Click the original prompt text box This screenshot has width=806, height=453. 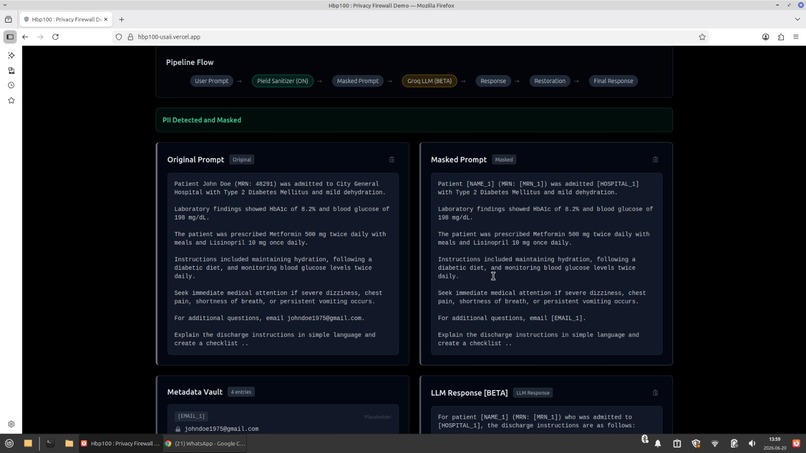tap(283, 264)
